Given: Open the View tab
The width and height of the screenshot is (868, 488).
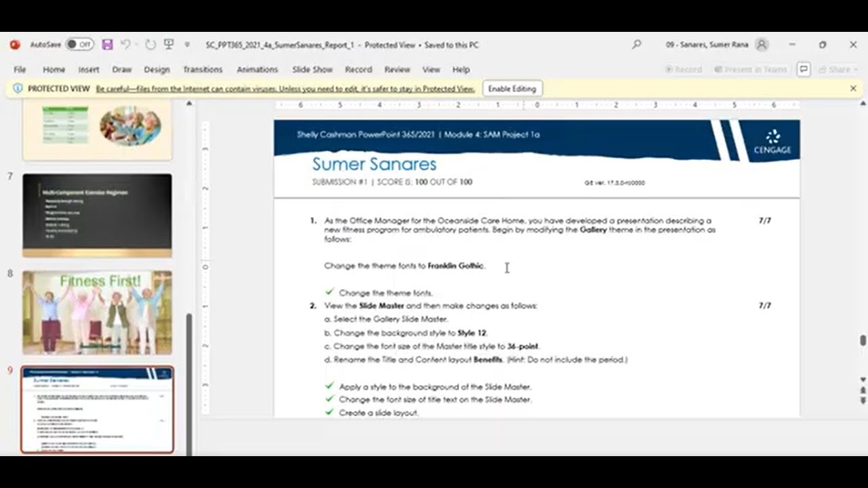Looking at the screenshot, I should [431, 70].
